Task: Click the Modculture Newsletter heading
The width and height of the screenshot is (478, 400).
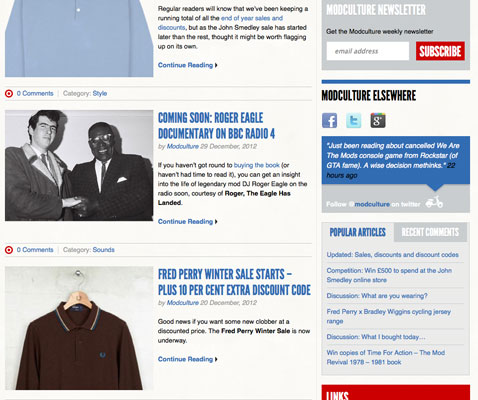Action: coord(376,10)
